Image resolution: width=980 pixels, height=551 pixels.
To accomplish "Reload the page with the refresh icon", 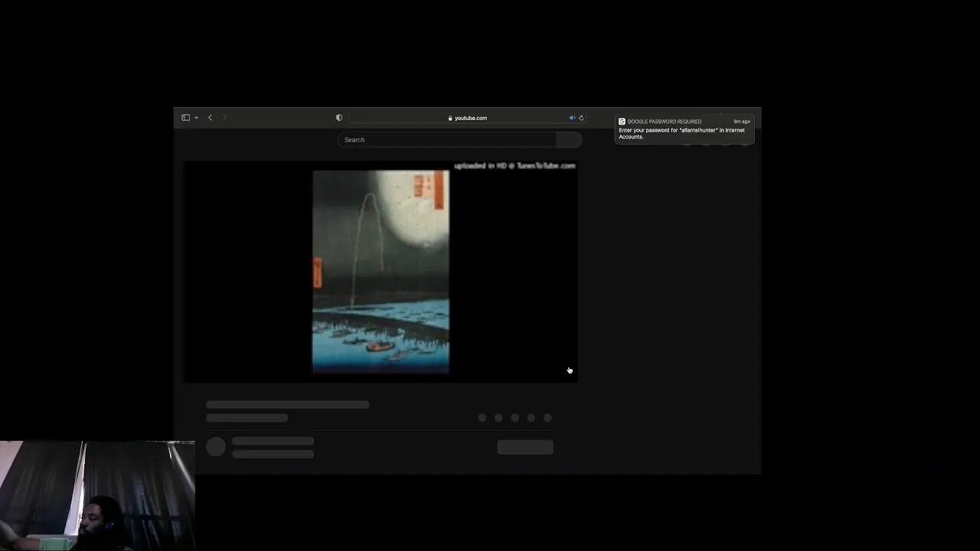I will click(x=581, y=118).
